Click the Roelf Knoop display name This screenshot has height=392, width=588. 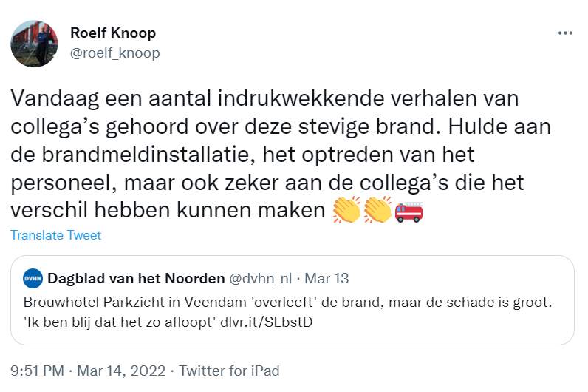112,33
